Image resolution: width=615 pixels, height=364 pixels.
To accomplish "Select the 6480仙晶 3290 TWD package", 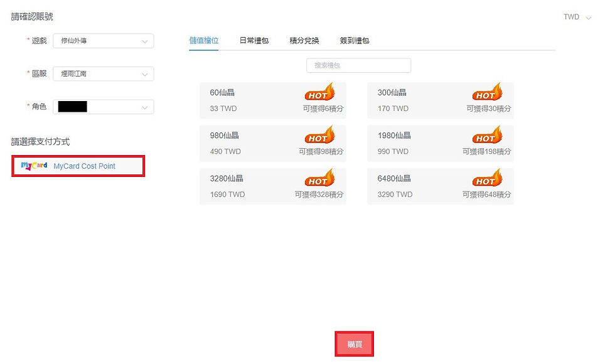I will (440, 186).
